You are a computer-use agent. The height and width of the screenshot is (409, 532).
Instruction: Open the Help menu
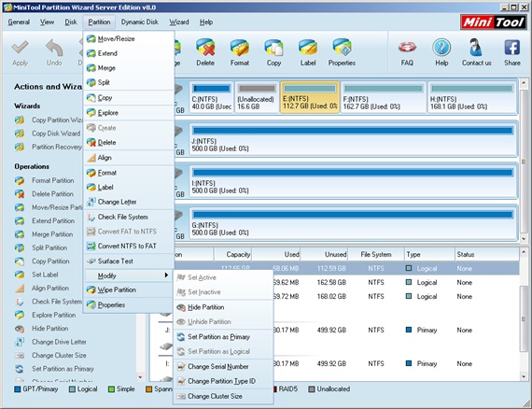(x=206, y=22)
